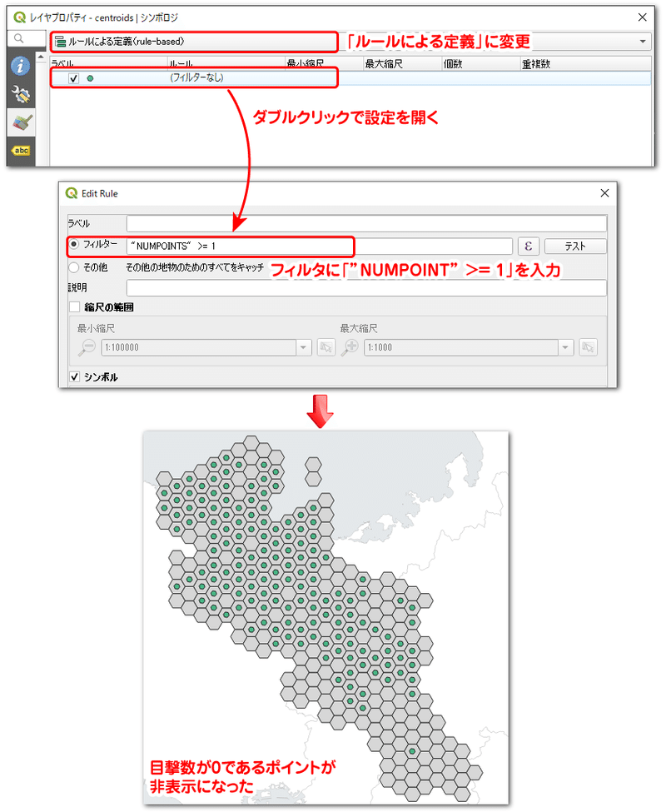
Task: Click the QGIS logo in Edit Rule title
Action: point(72,193)
